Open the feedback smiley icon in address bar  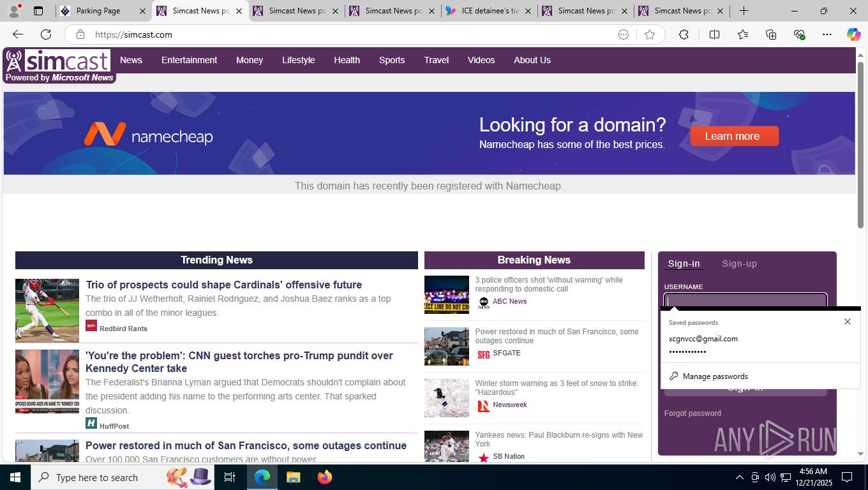click(624, 34)
